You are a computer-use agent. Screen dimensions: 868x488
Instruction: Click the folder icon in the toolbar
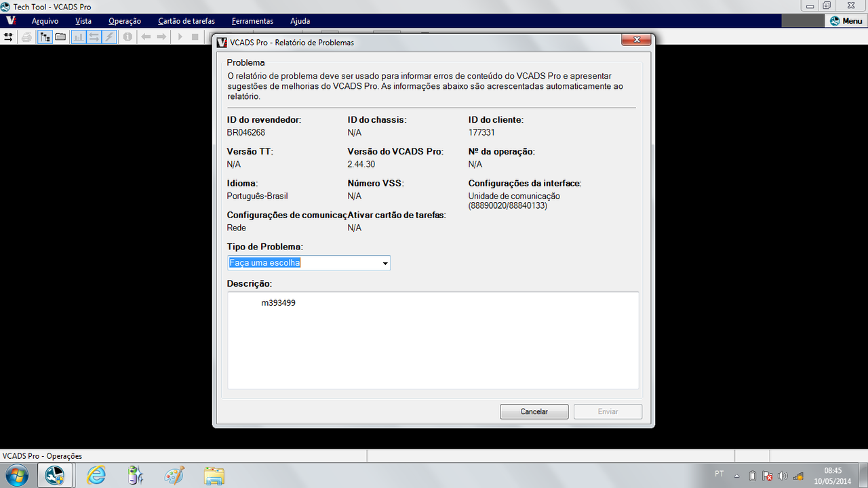click(x=60, y=37)
